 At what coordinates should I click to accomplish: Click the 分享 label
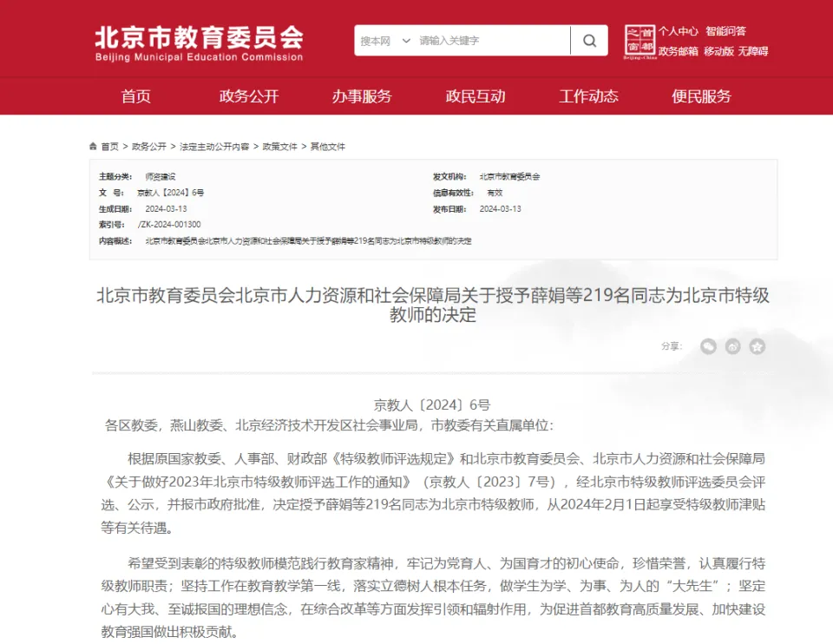pyautogui.click(x=672, y=346)
